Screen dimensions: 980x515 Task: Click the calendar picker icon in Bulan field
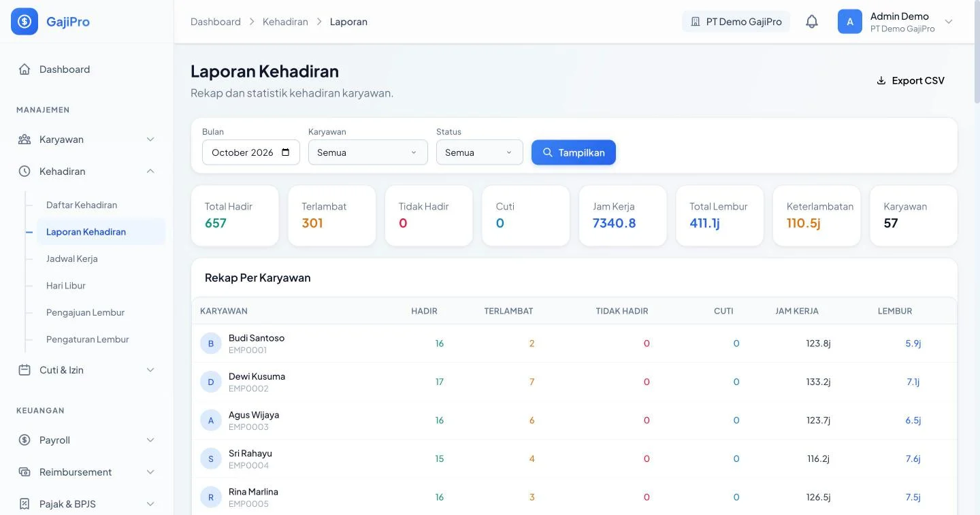click(x=286, y=152)
